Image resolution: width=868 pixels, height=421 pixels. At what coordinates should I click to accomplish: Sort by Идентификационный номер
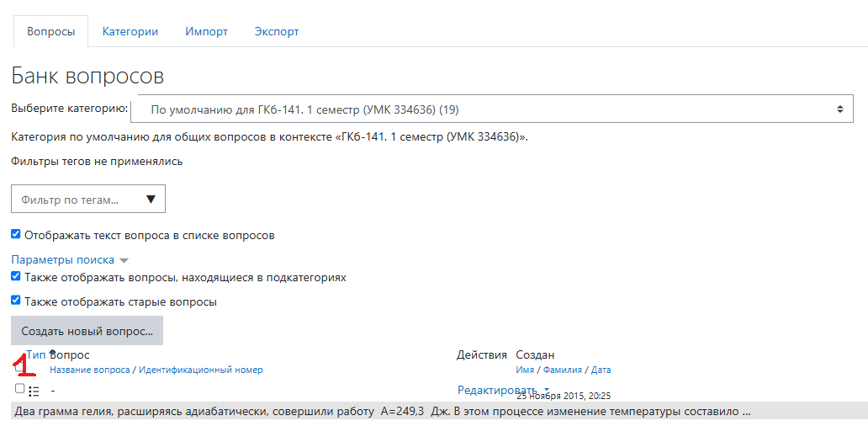point(201,370)
